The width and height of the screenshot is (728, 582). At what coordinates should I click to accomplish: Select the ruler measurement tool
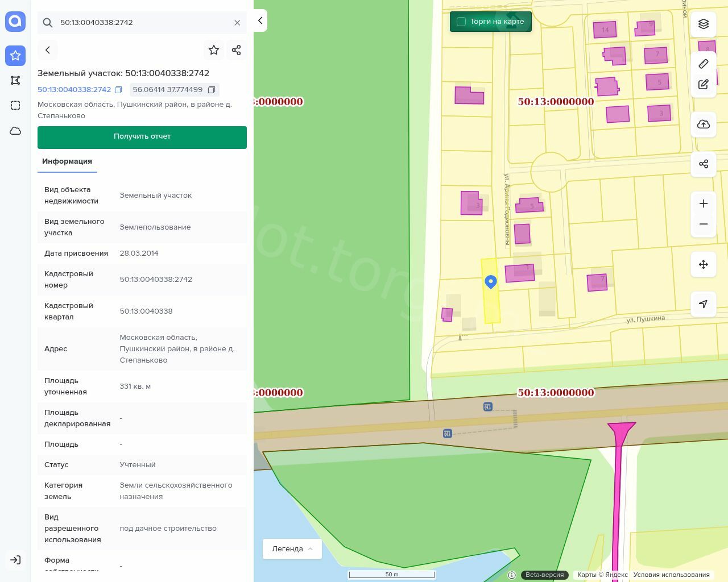(x=704, y=64)
